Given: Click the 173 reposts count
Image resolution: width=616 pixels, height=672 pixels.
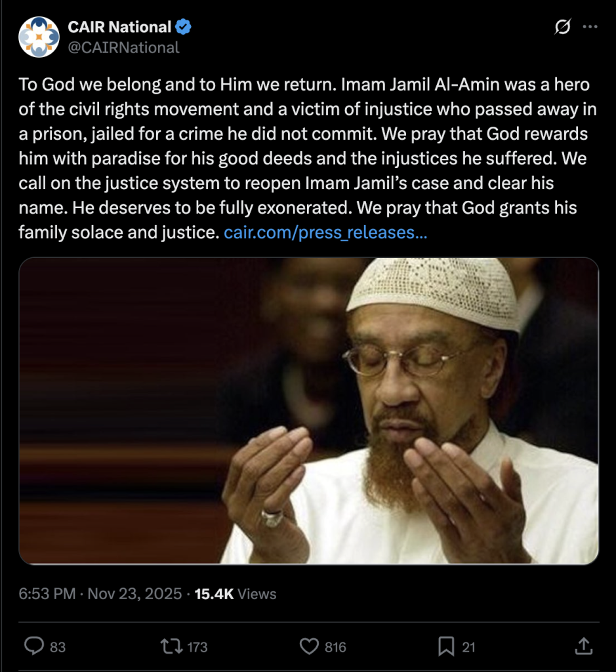Looking at the screenshot, I should (x=197, y=647).
